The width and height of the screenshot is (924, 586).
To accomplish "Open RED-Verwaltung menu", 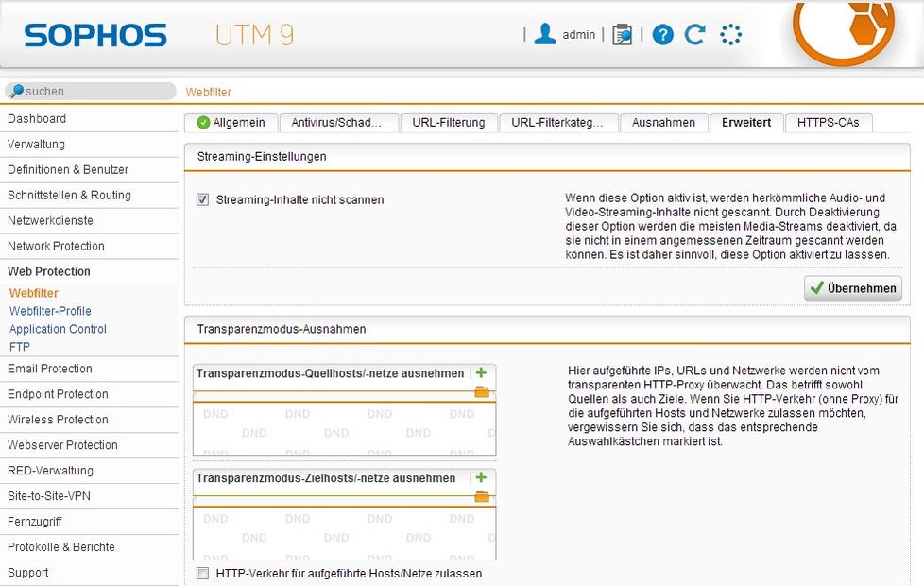I will pyautogui.click(x=89, y=471).
